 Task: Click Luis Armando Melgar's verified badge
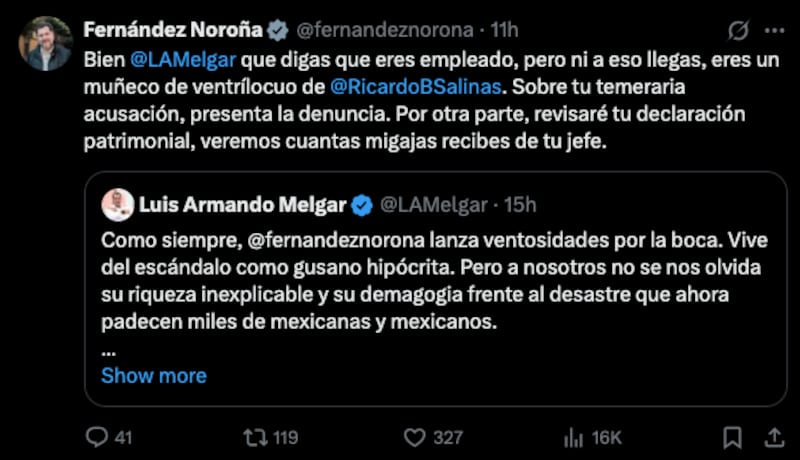(x=361, y=205)
